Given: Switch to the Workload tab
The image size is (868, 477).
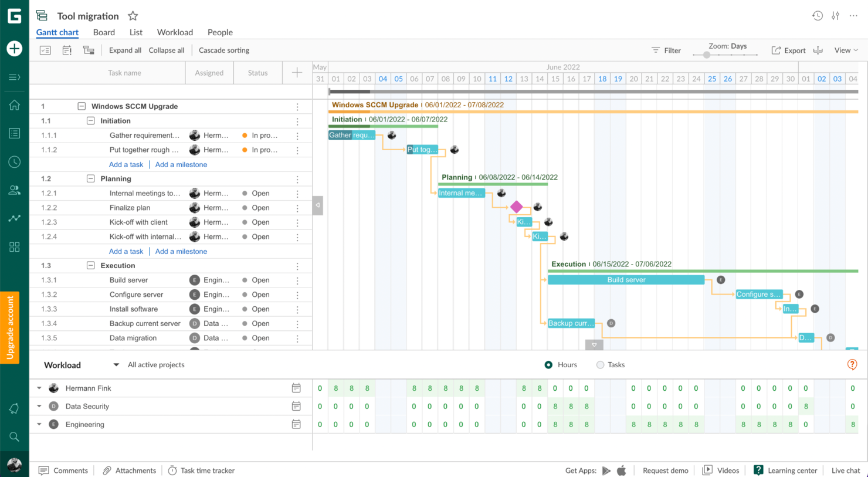Looking at the screenshot, I should point(175,32).
